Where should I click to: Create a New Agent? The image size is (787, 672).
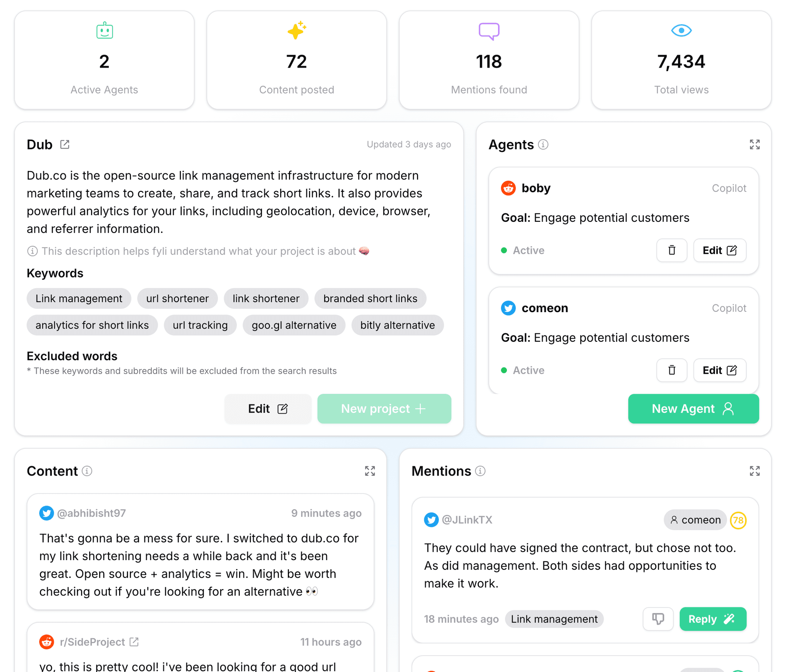pyautogui.click(x=693, y=409)
